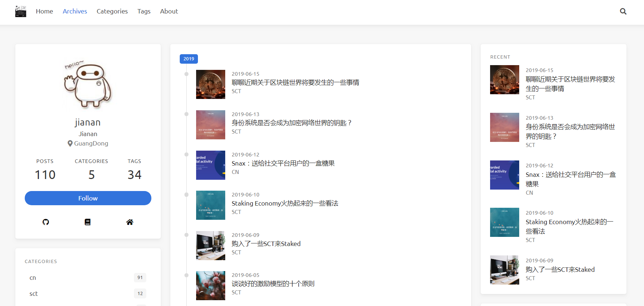Click the 2019 year tag in timeline

click(188, 59)
